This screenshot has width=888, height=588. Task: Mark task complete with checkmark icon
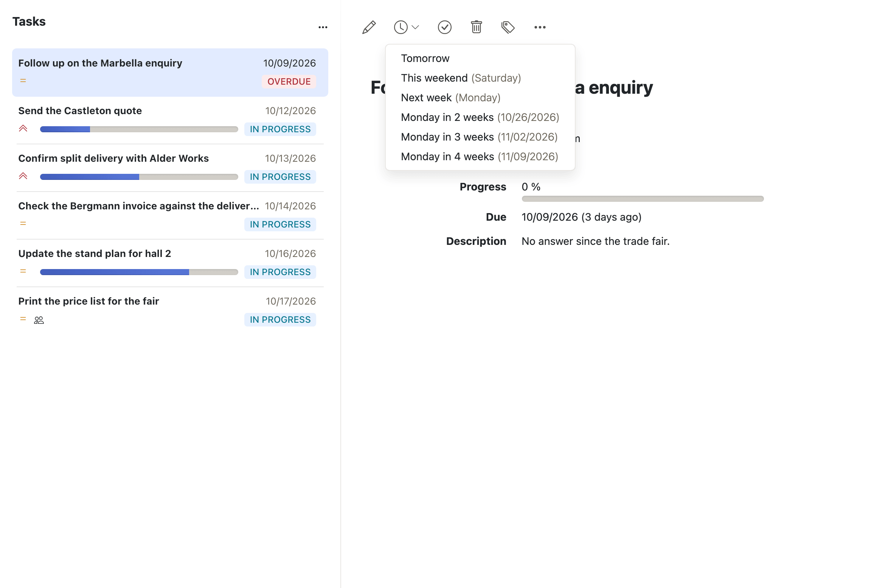(x=444, y=27)
